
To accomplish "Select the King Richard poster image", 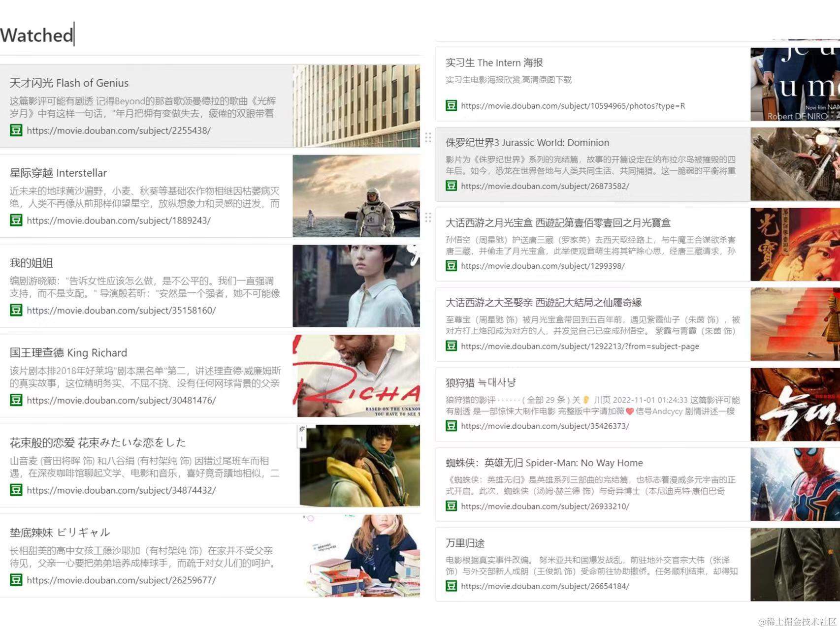I will [x=356, y=376].
